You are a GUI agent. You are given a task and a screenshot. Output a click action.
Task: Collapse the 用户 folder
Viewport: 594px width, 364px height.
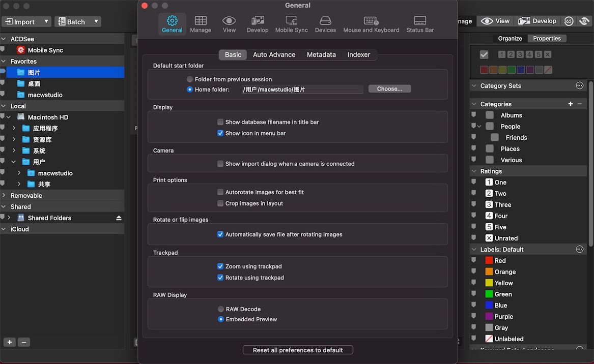(14, 162)
